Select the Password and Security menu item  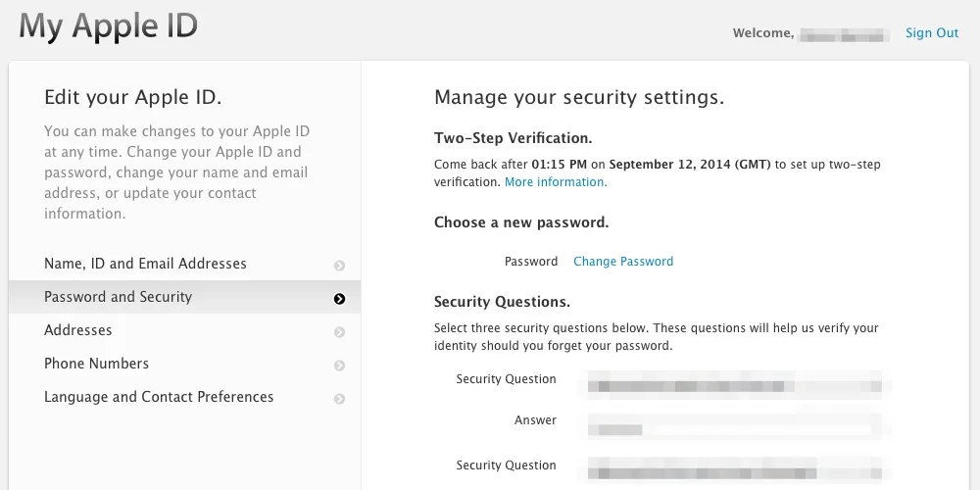pos(118,297)
